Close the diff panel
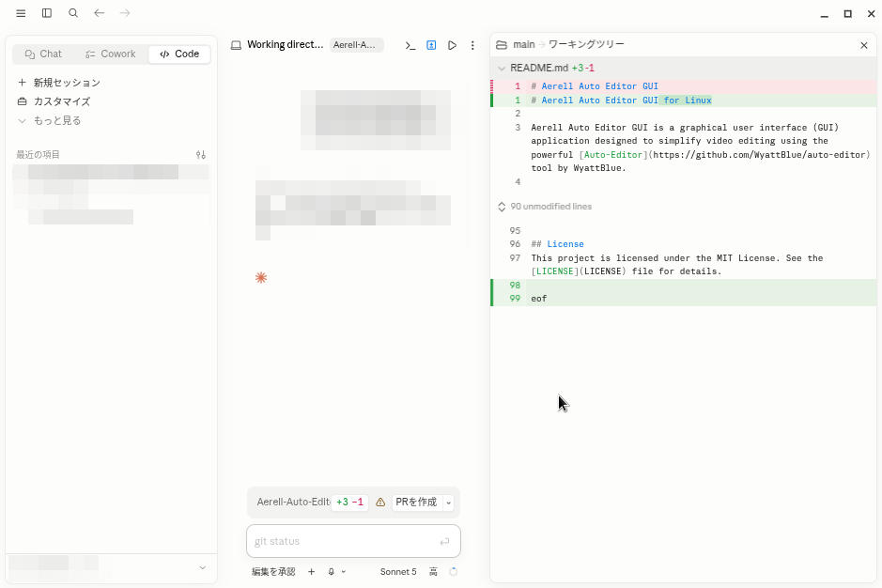 [864, 45]
